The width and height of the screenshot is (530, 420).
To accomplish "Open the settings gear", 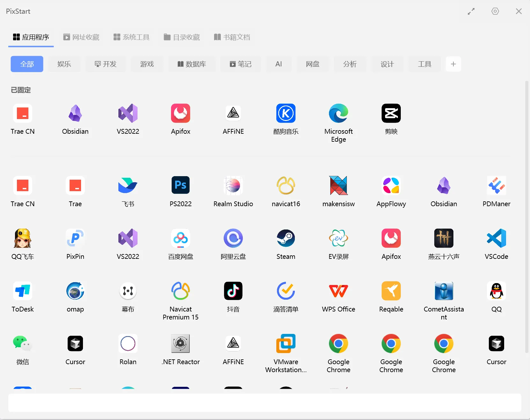I will click(495, 11).
